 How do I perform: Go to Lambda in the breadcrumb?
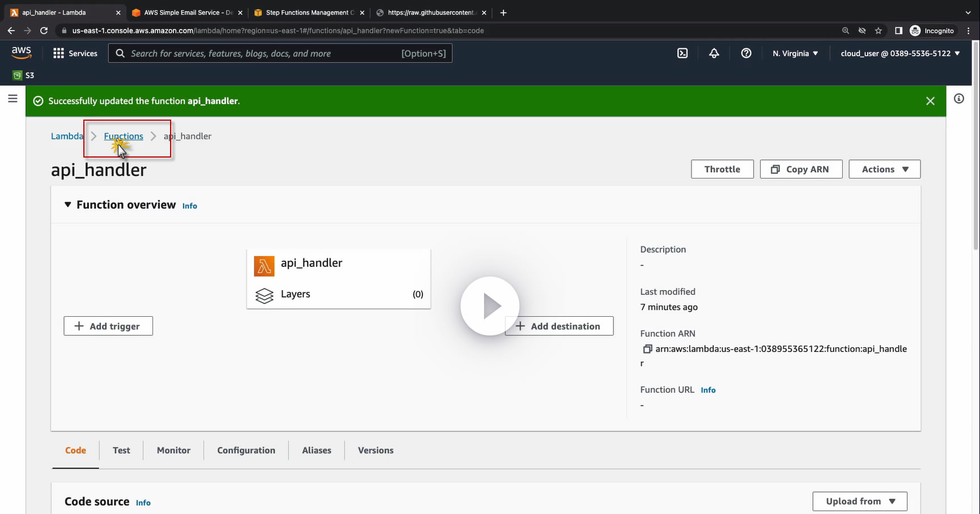coord(67,136)
